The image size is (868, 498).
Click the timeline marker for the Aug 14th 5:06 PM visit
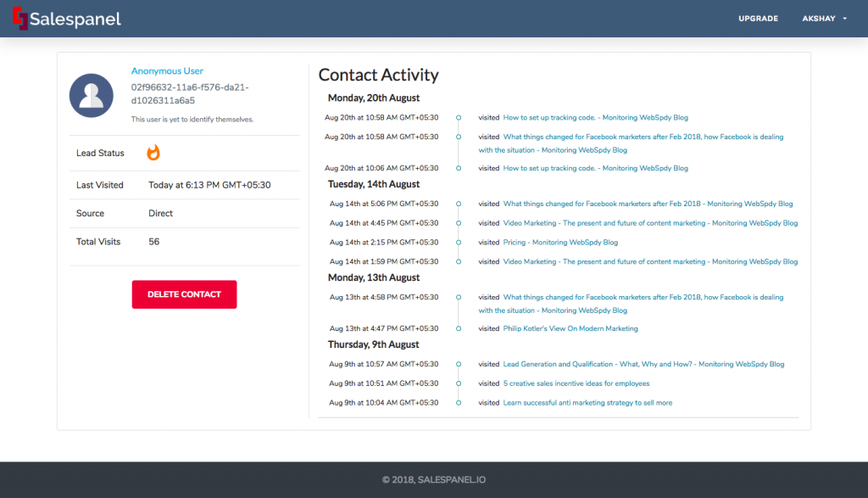pos(458,204)
